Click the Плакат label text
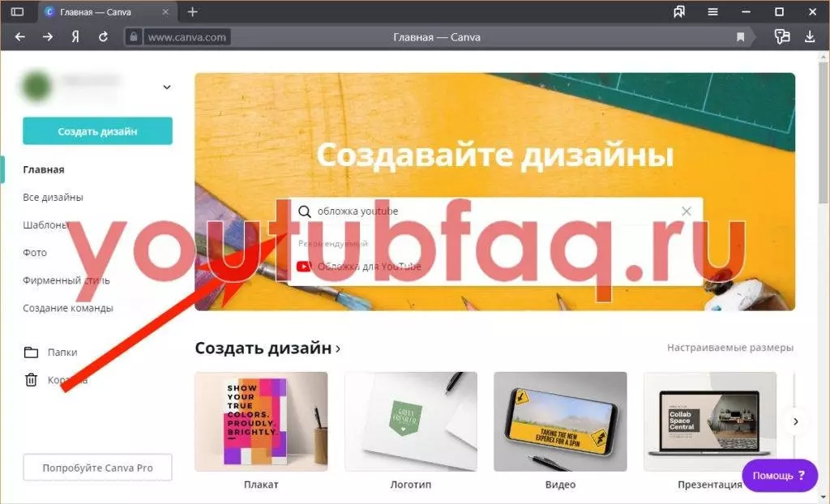This screenshot has width=830, height=504. coord(261,485)
